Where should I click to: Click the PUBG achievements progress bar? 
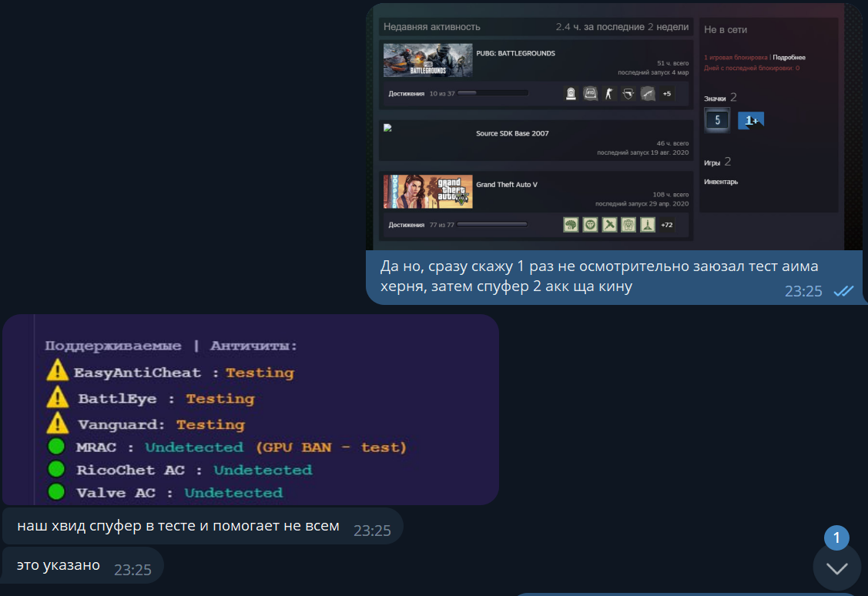pyautogui.click(x=492, y=93)
